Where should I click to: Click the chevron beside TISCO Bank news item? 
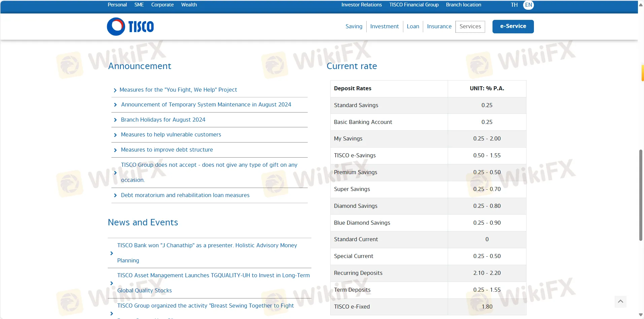click(111, 253)
